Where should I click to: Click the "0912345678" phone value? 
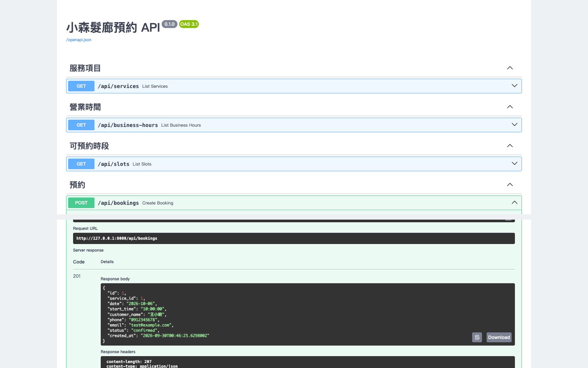(143, 320)
